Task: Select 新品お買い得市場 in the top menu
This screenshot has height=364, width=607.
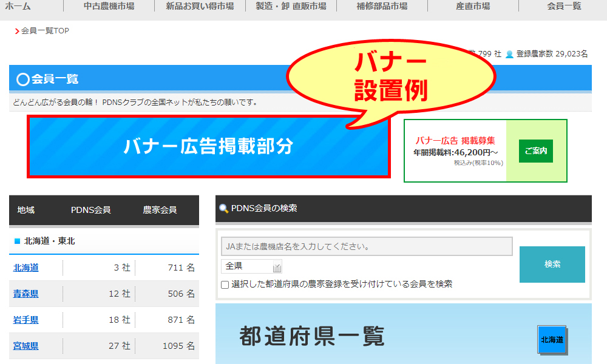Action: [x=200, y=6]
